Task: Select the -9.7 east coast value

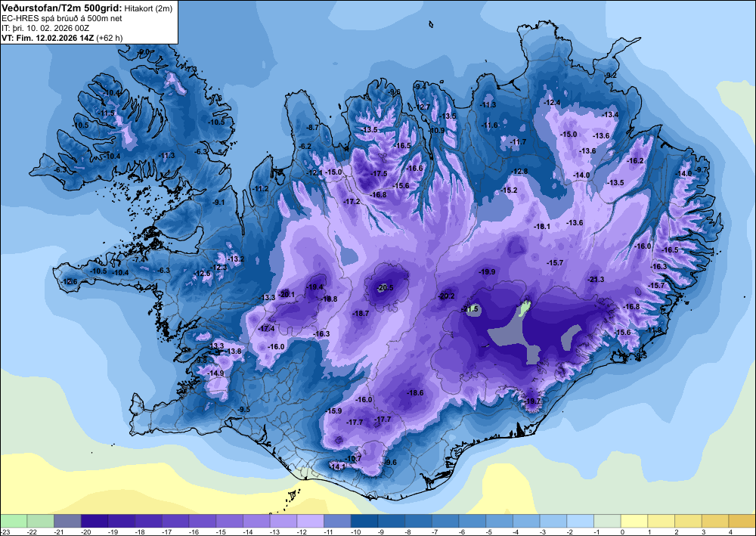Action: point(701,169)
